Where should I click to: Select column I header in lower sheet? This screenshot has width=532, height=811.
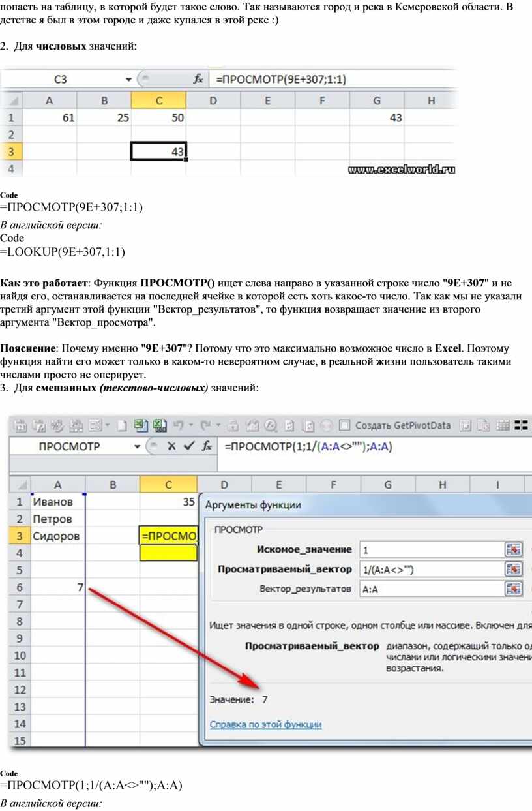coord(497,484)
